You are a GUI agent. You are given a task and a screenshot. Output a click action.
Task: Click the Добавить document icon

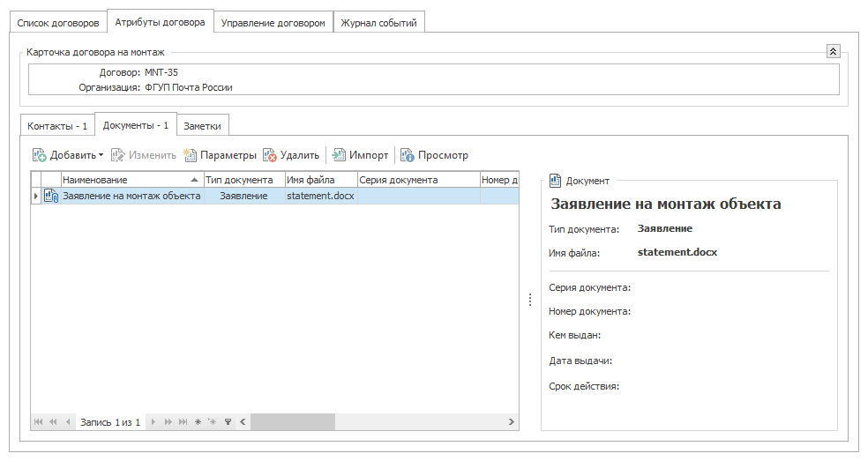coord(40,155)
